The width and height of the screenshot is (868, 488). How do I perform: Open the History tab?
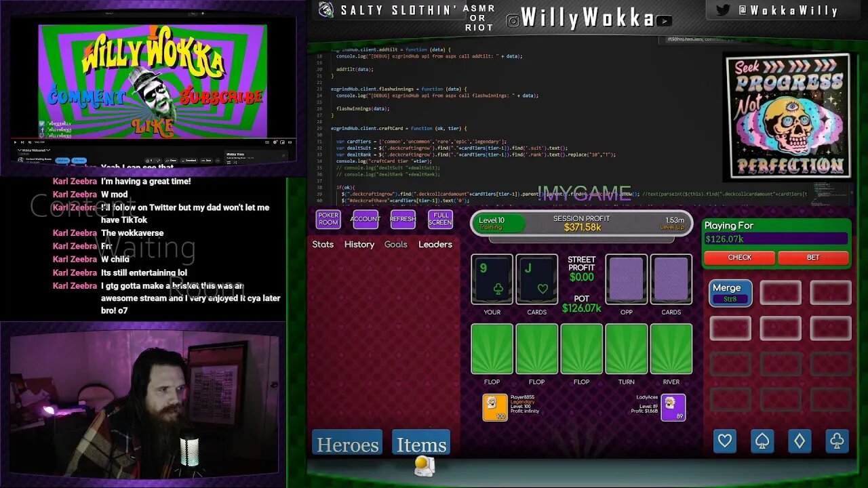click(x=359, y=245)
